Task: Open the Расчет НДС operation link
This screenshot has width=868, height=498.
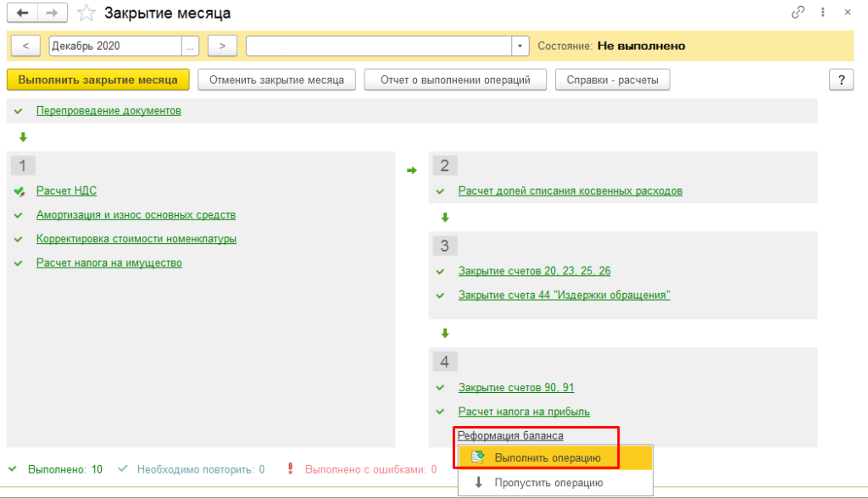Action: coord(60,191)
